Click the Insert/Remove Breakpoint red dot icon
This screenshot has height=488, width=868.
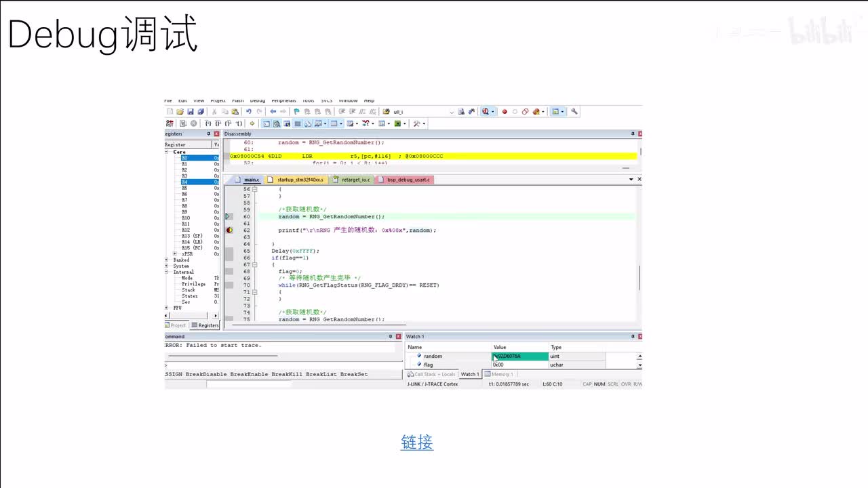click(x=505, y=112)
